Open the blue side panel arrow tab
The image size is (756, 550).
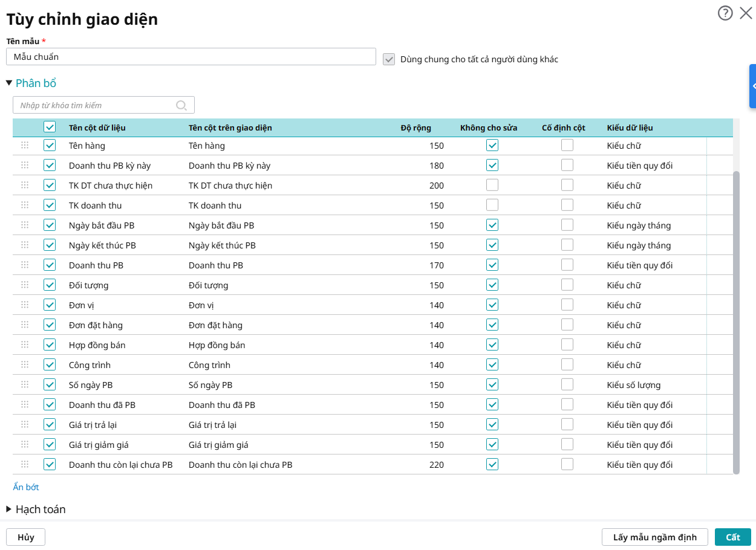pyautogui.click(x=753, y=86)
